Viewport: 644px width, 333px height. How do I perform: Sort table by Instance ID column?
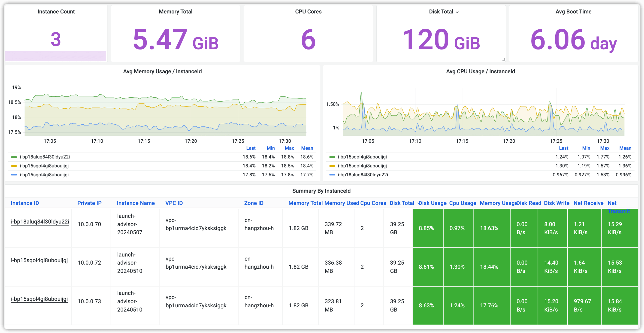[x=25, y=203]
